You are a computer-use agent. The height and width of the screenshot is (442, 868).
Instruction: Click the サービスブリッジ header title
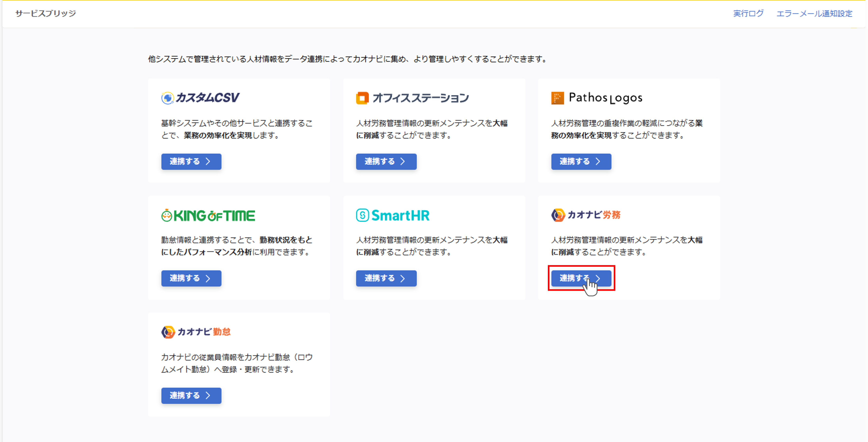(46, 13)
